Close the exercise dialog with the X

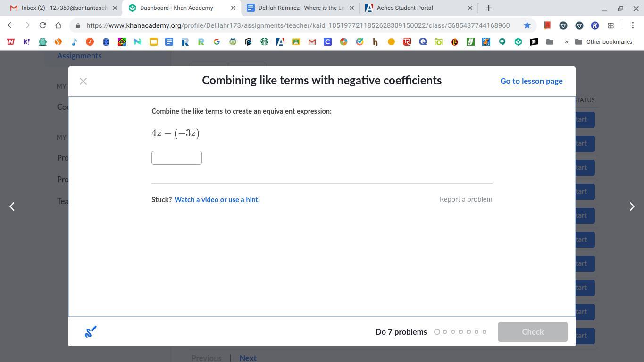tap(83, 82)
